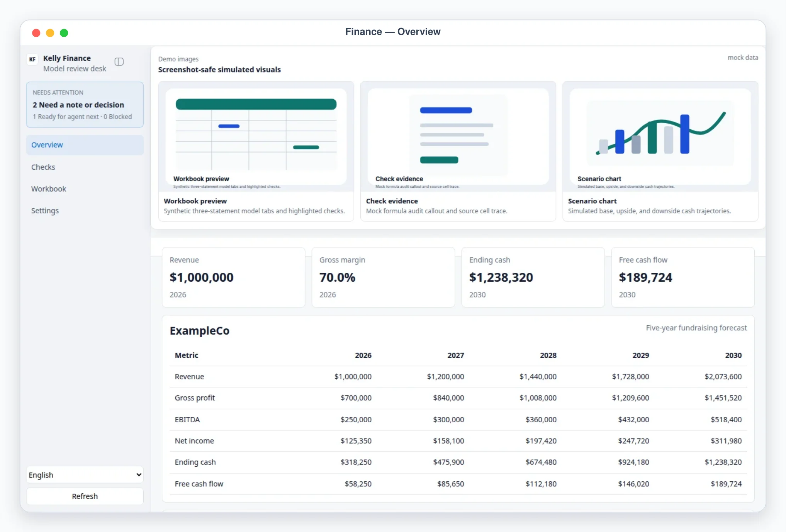Click the '2029' column header

coord(641,355)
